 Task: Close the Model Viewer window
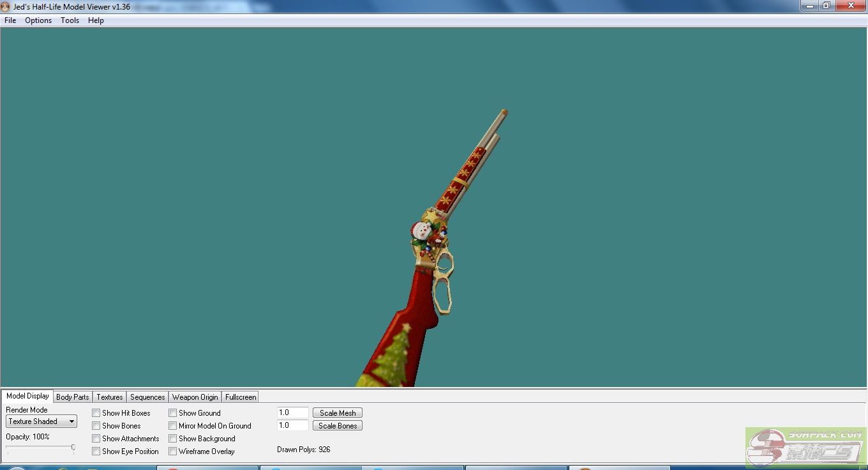pyautogui.click(x=852, y=6)
